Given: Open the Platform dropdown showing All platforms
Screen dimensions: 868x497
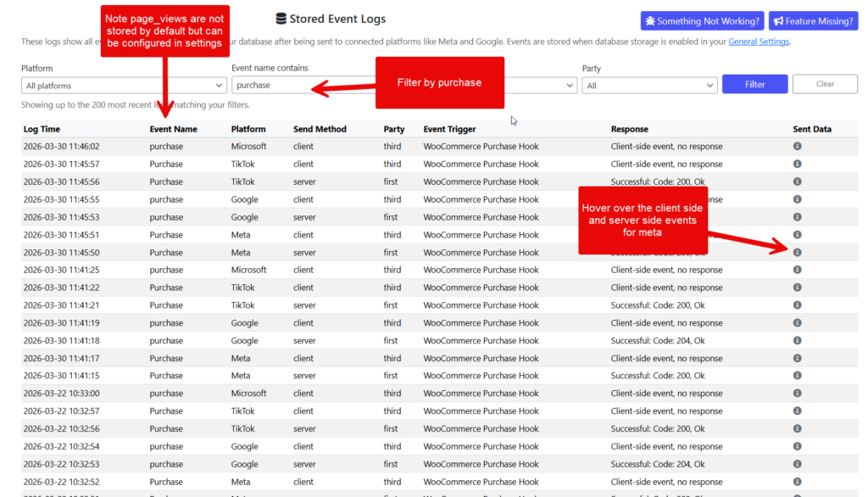Looking at the screenshot, I should [x=124, y=86].
